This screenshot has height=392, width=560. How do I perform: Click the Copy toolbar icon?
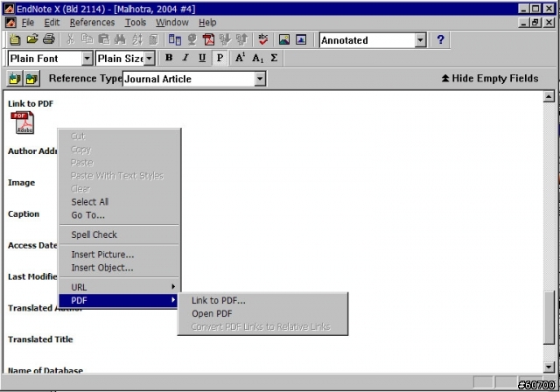pyautogui.click(x=87, y=39)
